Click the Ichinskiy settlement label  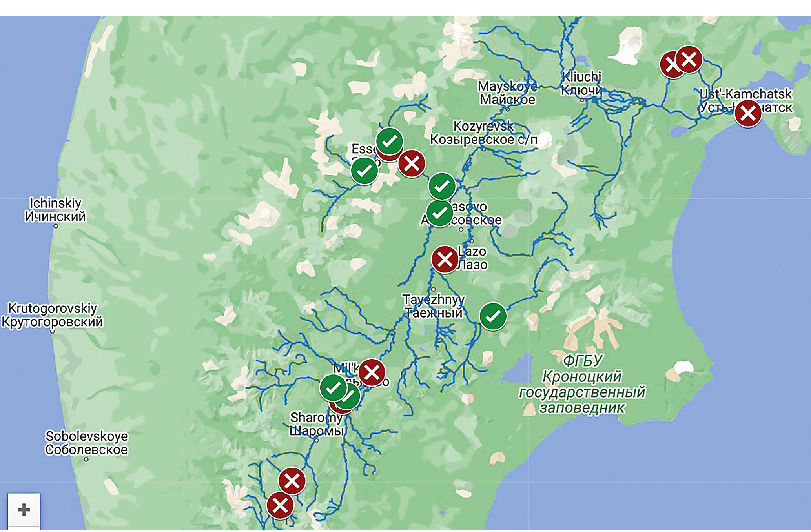tap(55, 210)
